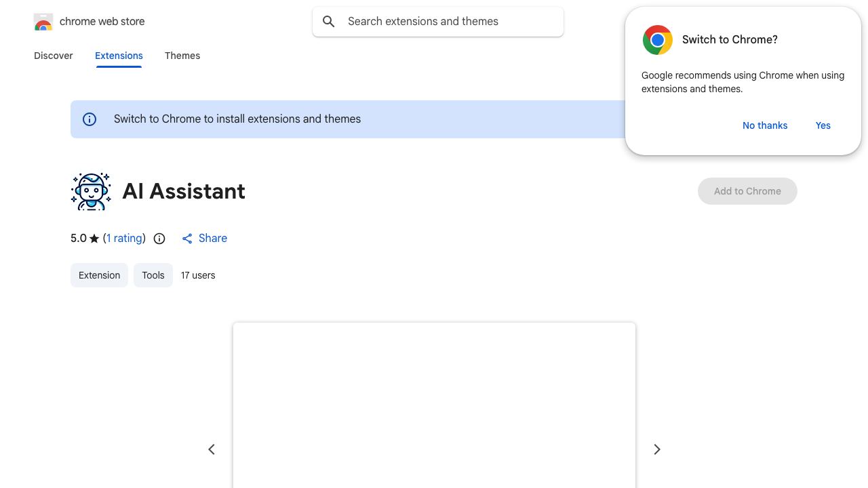
Task: Go to next screenshot with right arrow
Action: (656, 449)
